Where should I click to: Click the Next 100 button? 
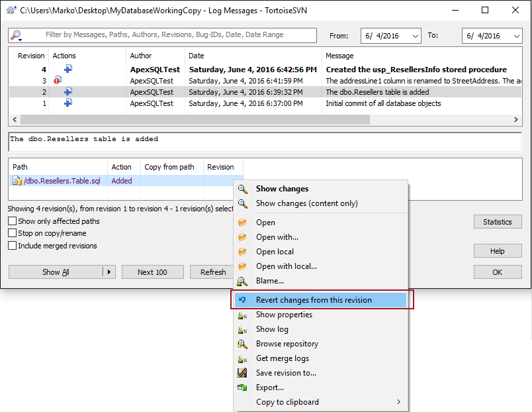(153, 272)
